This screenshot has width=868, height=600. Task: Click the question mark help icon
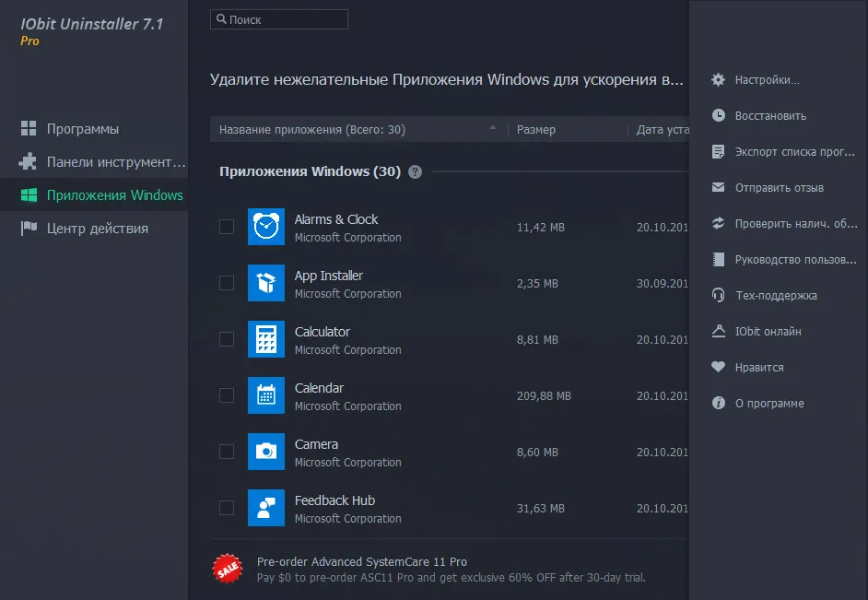415,171
